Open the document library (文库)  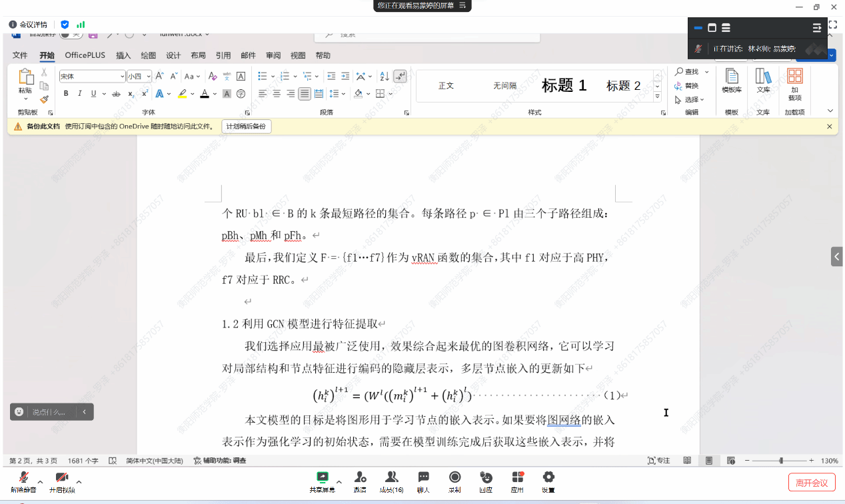pos(763,81)
